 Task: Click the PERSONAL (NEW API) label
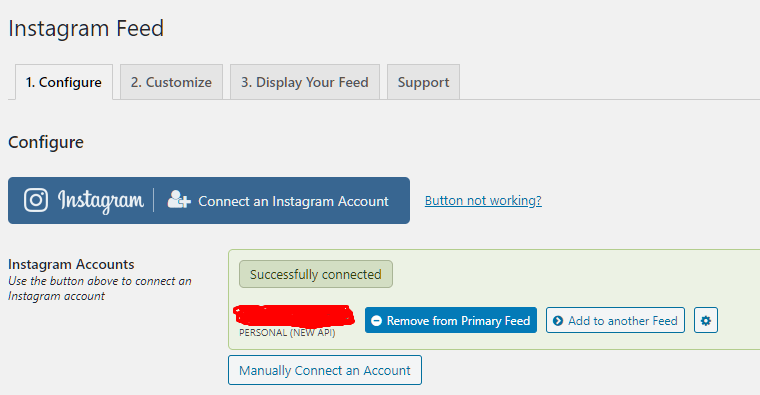coord(287,333)
